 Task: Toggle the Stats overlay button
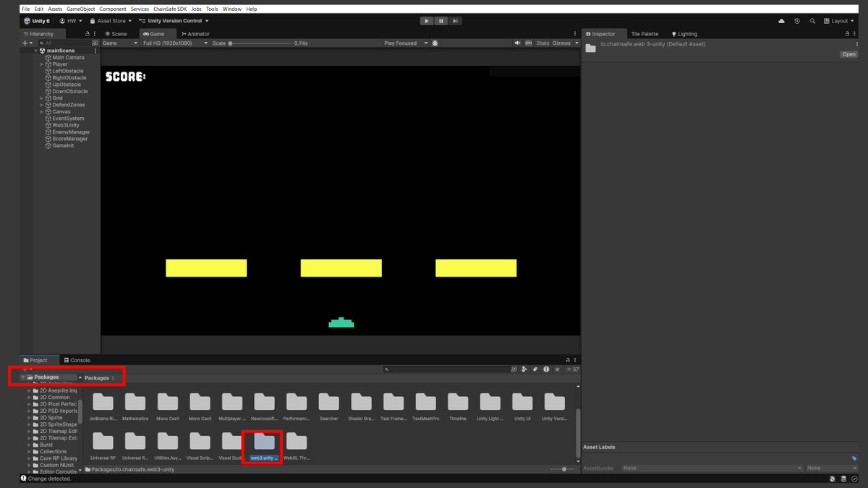(x=542, y=43)
